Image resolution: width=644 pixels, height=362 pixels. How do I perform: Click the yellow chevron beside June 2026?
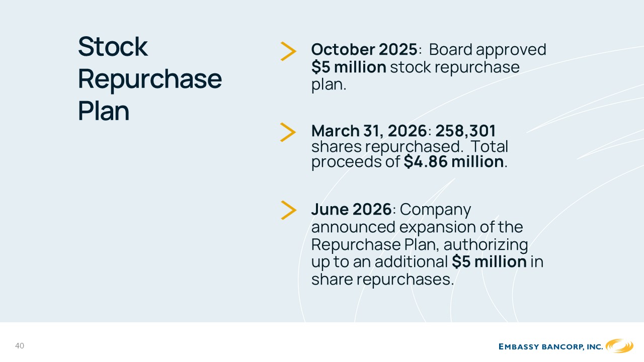click(288, 210)
